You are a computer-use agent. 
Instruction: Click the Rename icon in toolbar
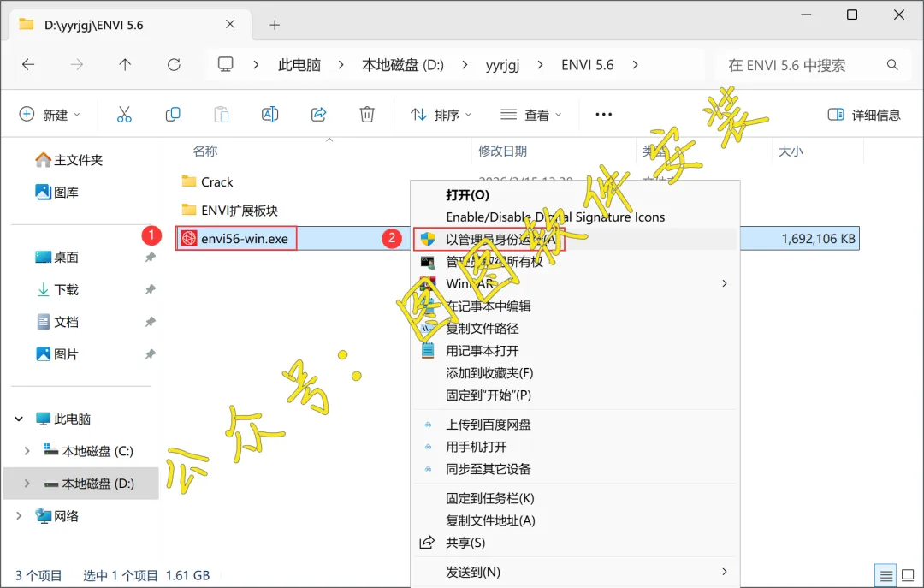click(x=269, y=115)
